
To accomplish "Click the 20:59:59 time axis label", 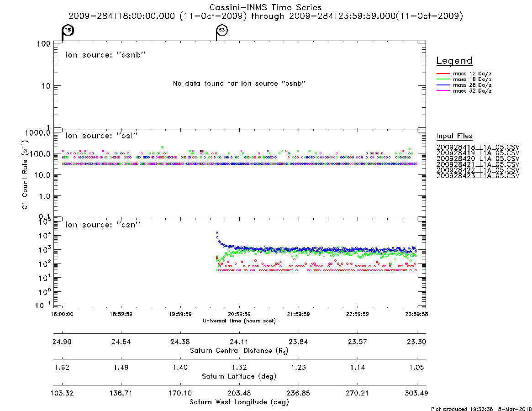I will point(239,314).
